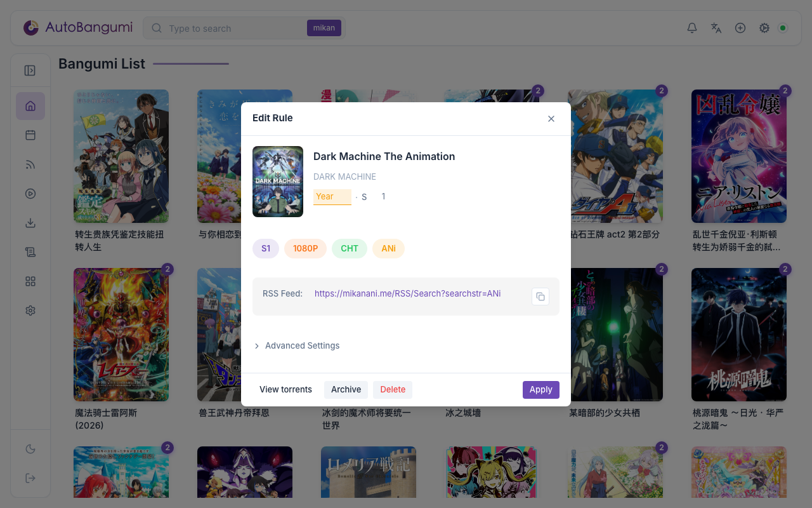The image size is (812, 508).
Task: Select the ANi group tag
Action: coord(389,248)
